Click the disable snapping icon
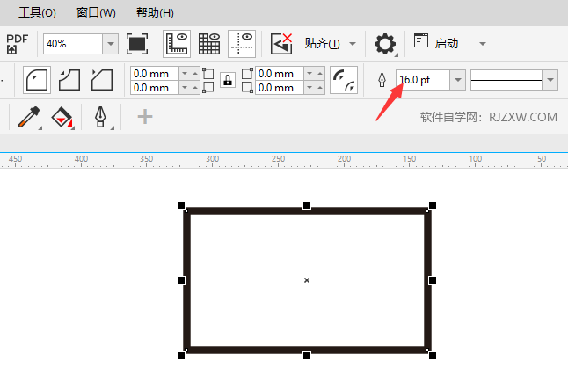Viewport: 568px width, 392px height. (x=281, y=44)
